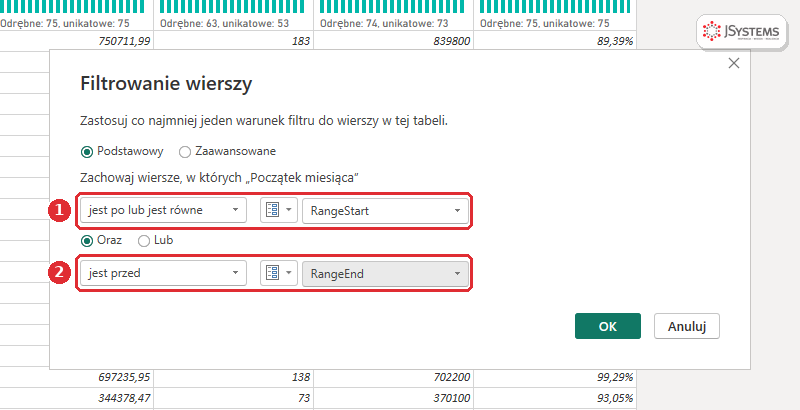Select the Zaawansowane radio button
Image resolution: width=800 pixels, height=410 pixels.
(185, 151)
